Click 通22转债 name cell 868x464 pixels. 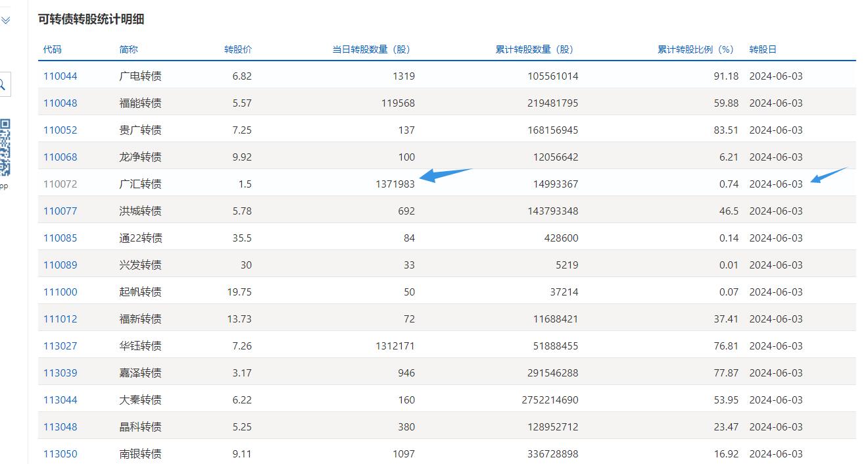(141, 238)
